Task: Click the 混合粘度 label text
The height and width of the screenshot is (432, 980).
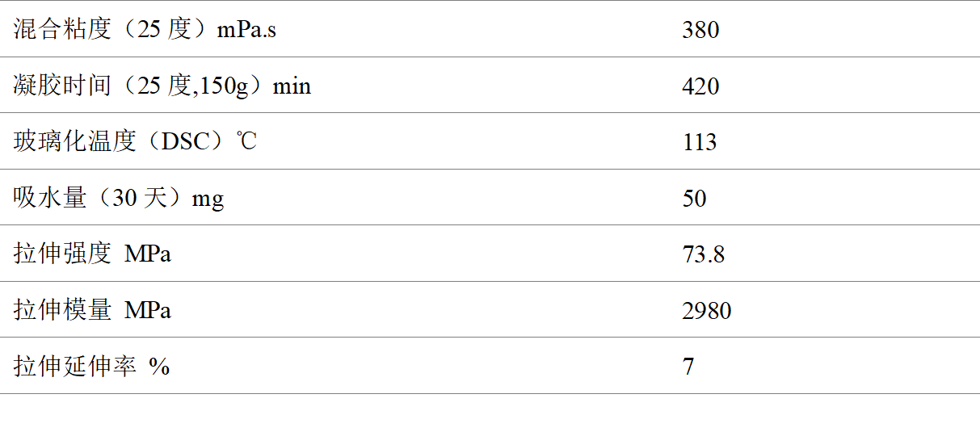Action: (61, 30)
